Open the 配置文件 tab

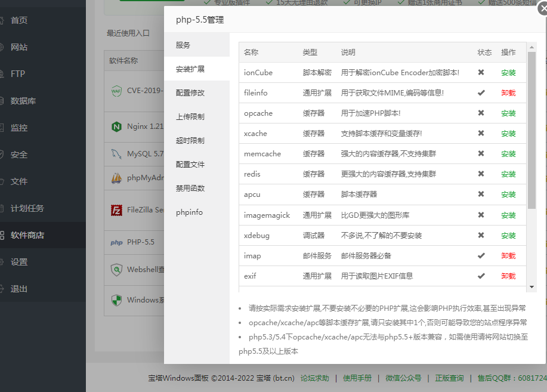[197, 164]
